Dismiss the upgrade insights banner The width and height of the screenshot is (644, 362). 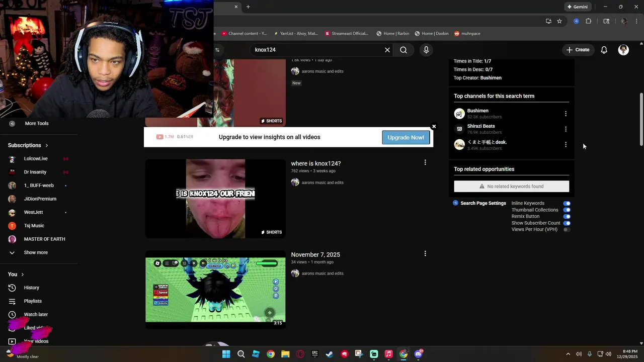tap(434, 127)
